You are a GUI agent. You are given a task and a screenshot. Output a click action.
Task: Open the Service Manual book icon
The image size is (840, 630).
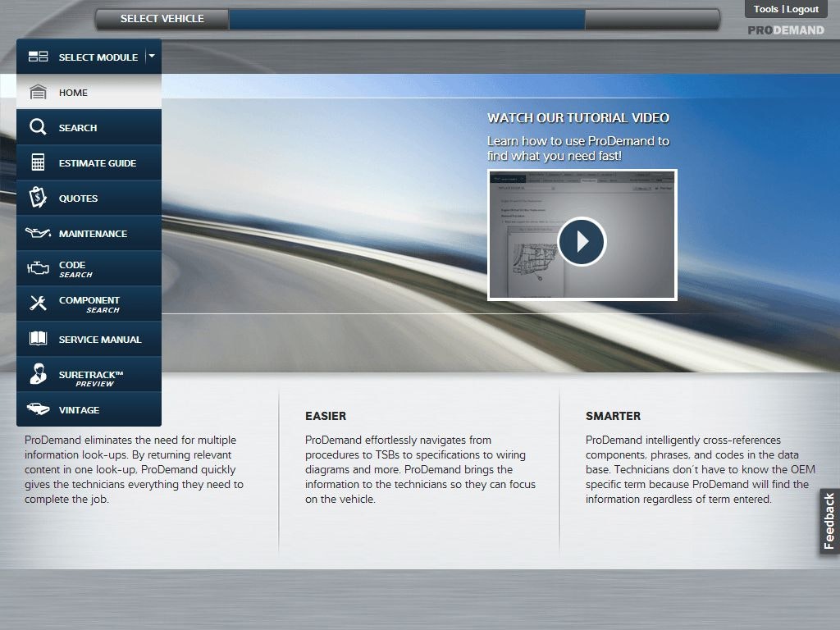[38, 339]
